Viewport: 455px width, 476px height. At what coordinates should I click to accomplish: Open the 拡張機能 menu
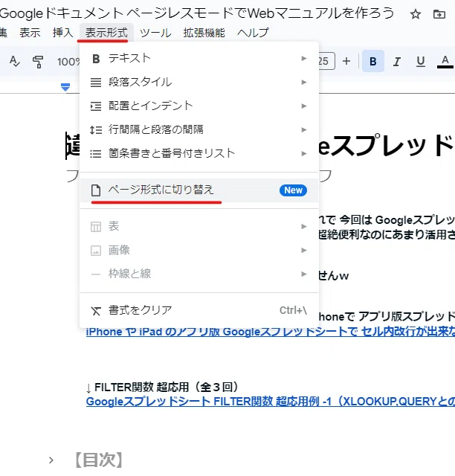(204, 33)
